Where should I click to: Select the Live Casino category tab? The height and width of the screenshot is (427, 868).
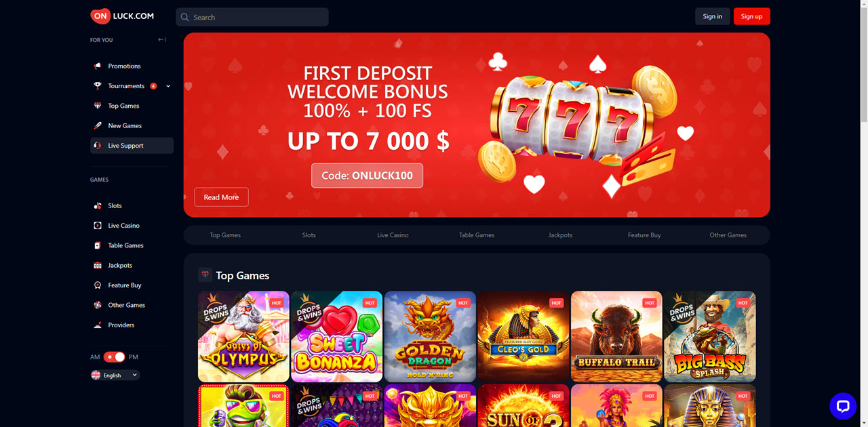point(393,235)
